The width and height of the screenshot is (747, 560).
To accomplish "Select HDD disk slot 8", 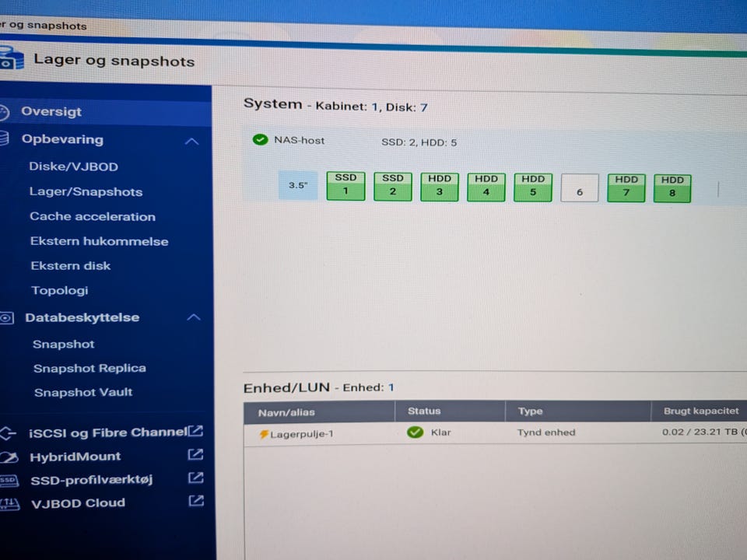I will tap(672, 188).
